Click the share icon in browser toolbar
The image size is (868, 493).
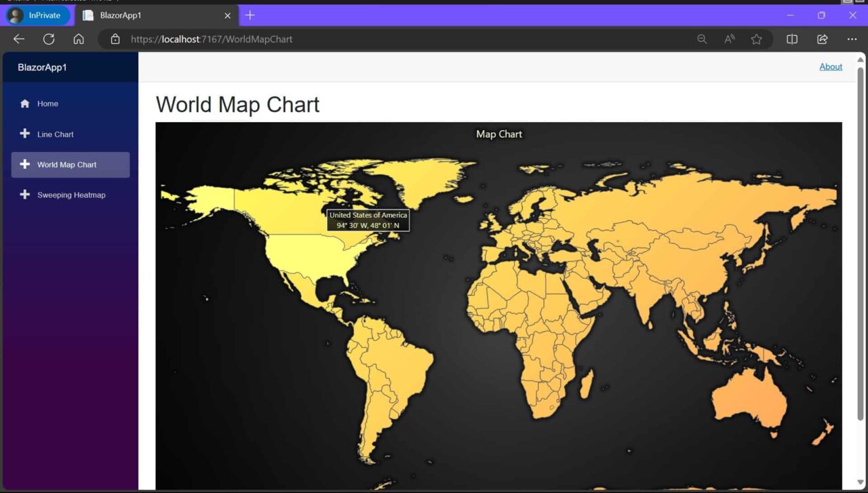click(x=822, y=39)
